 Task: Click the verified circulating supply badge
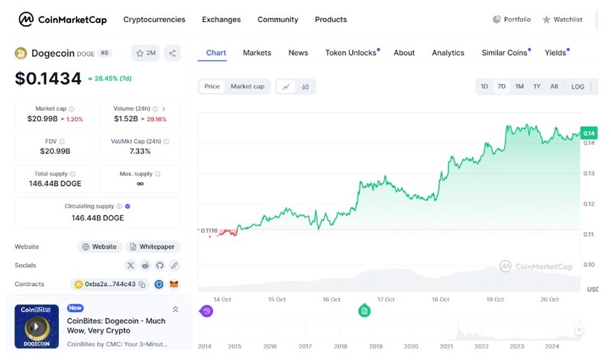point(128,206)
